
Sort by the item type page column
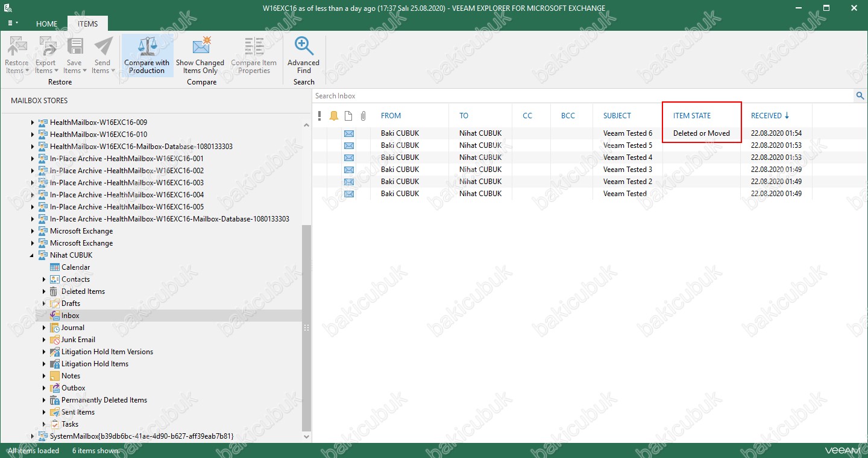(348, 116)
